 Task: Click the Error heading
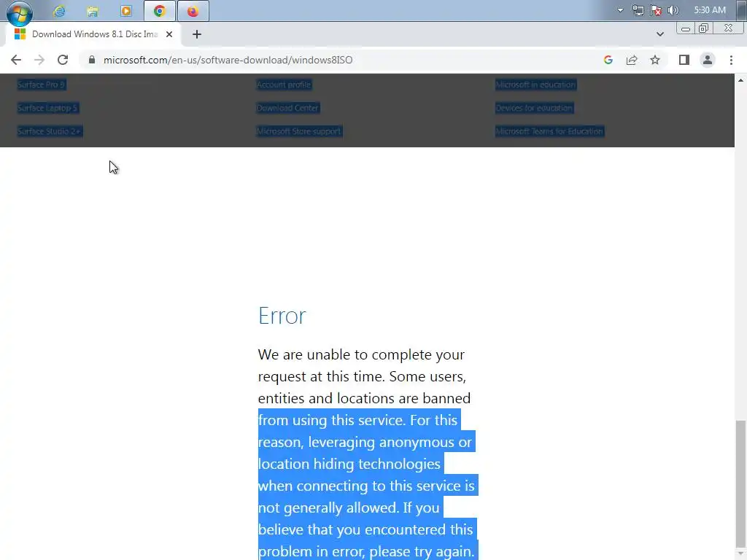282,316
